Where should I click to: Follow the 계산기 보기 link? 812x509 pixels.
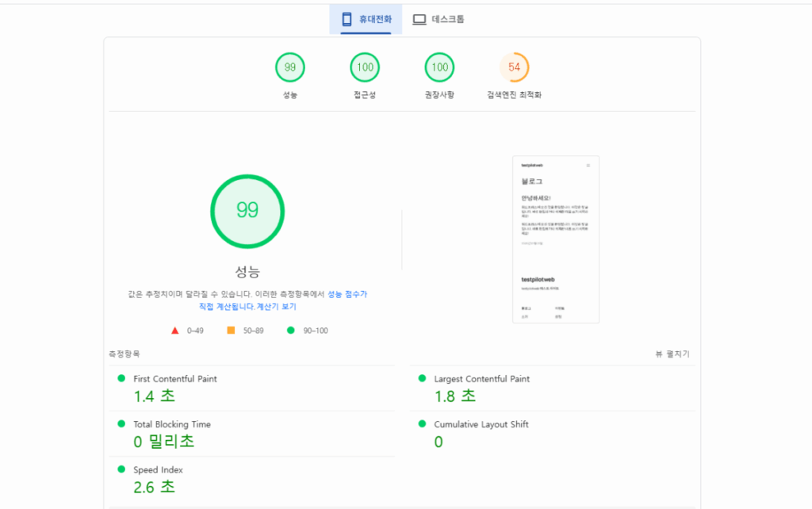tap(276, 306)
